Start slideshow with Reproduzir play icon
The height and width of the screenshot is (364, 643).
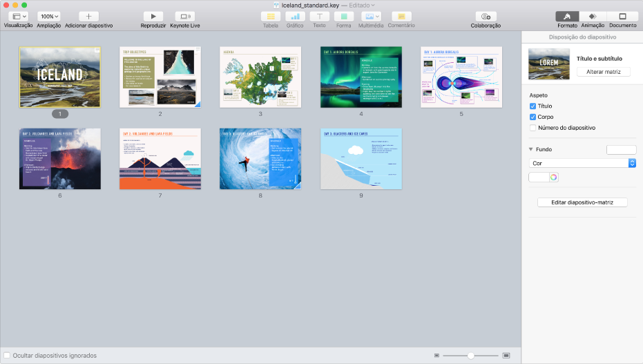pos(153,17)
